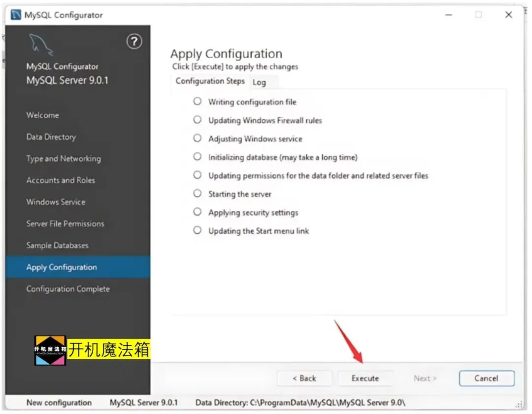Go back with the Back button
The image size is (532, 414).
[x=304, y=378]
